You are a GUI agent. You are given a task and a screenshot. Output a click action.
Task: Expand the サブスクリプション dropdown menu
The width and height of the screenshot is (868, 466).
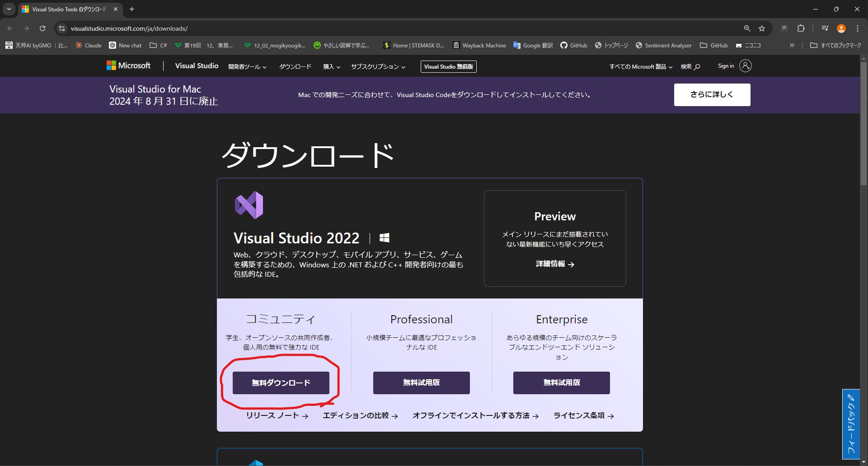coord(378,66)
